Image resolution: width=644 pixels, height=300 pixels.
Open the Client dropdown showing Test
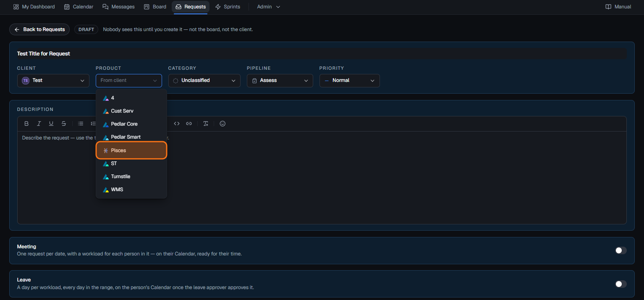(x=53, y=80)
